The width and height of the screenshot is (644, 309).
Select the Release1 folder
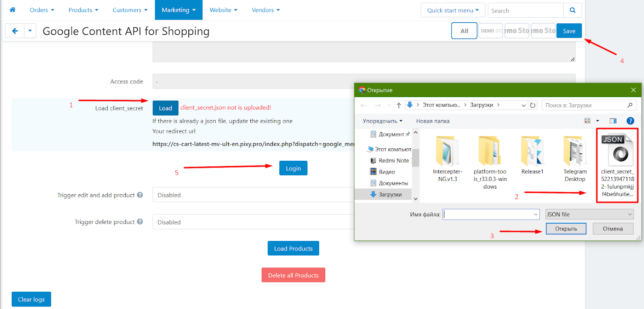532,155
